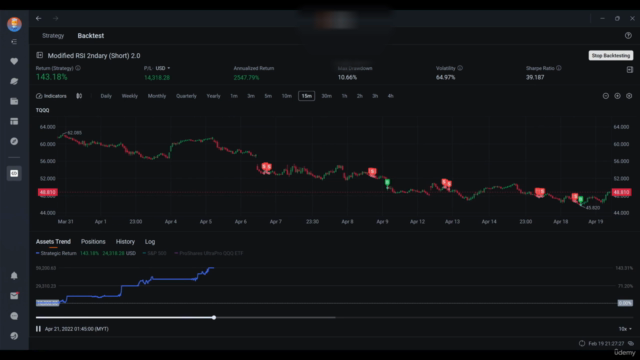Click the 143.18% return value

(52, 77)
